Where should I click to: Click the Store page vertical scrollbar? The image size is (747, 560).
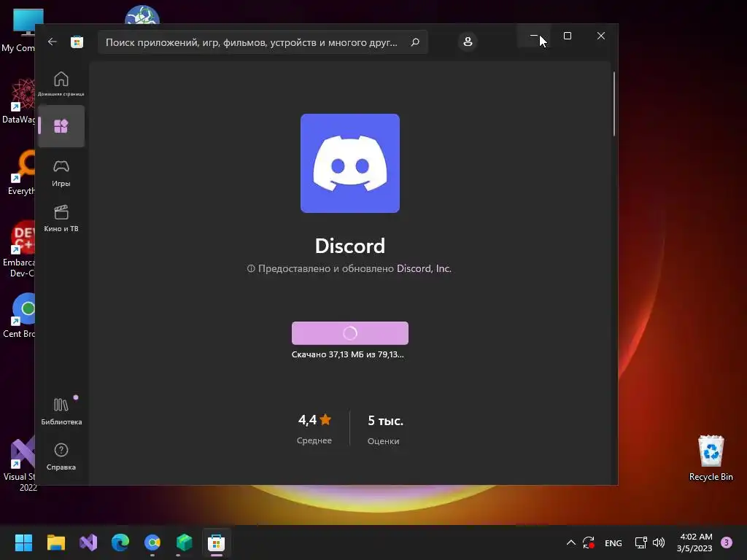click(614, 104)
